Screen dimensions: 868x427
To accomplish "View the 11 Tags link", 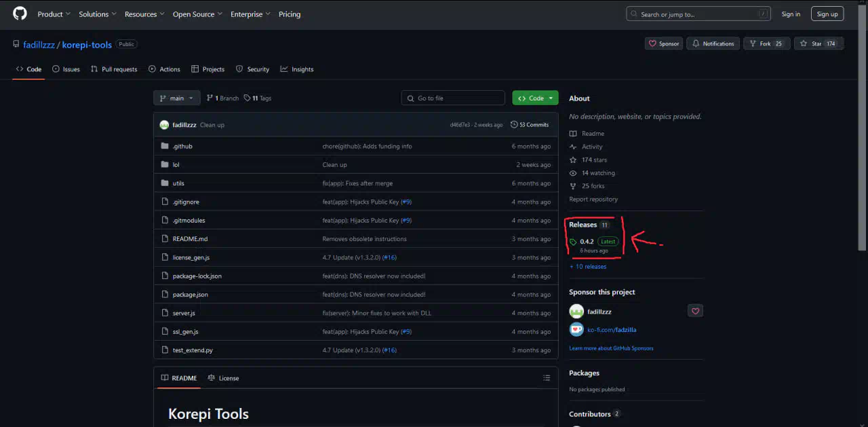I will [258, 98].
